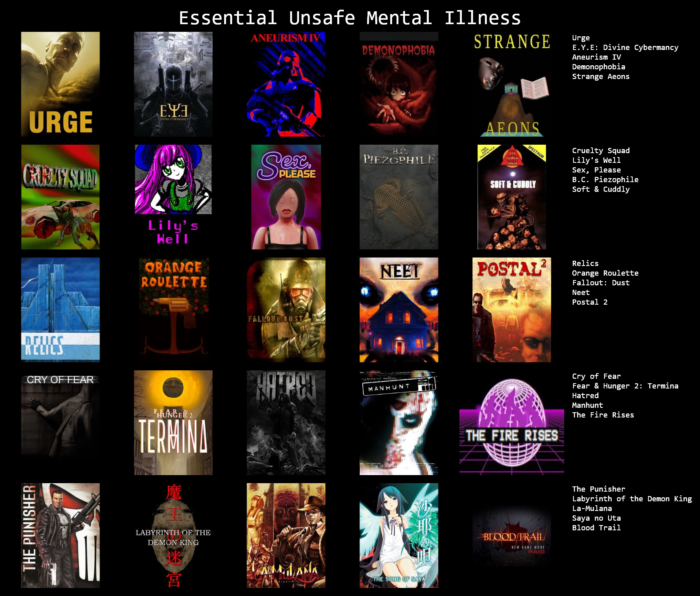Click The Song of Saya cover
The height and width of the screenshot is (596, 700).
[x=399, y=536]
